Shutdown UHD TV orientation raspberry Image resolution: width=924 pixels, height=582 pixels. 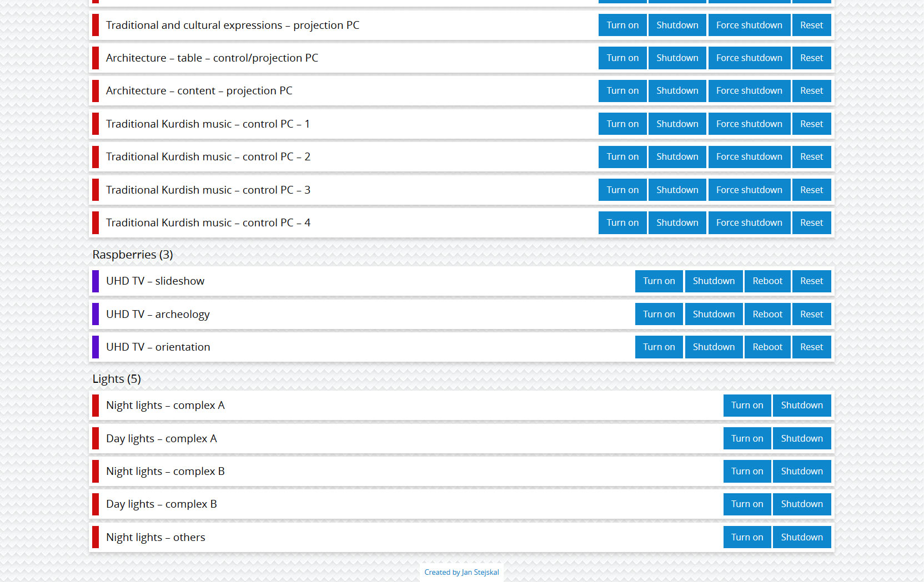[714, 347]
